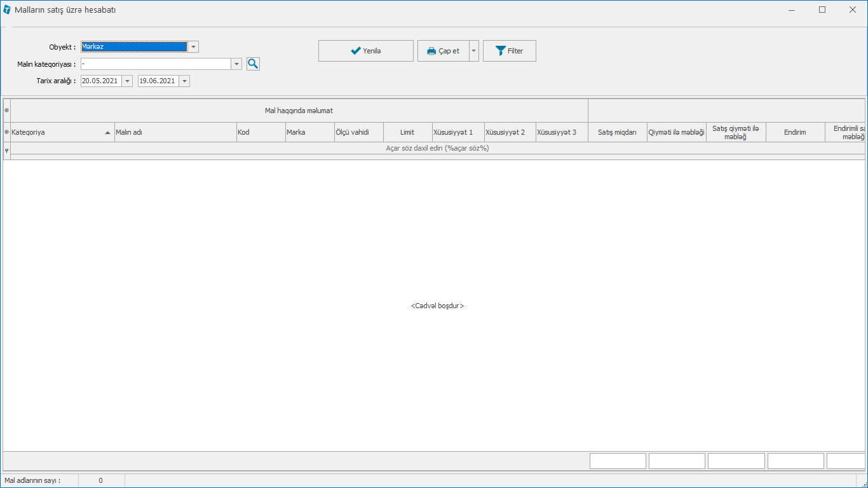The width and height of the screenshot is (868, 488).
Task: Open the start date calendar dropdown
Action: pos(127,81)
